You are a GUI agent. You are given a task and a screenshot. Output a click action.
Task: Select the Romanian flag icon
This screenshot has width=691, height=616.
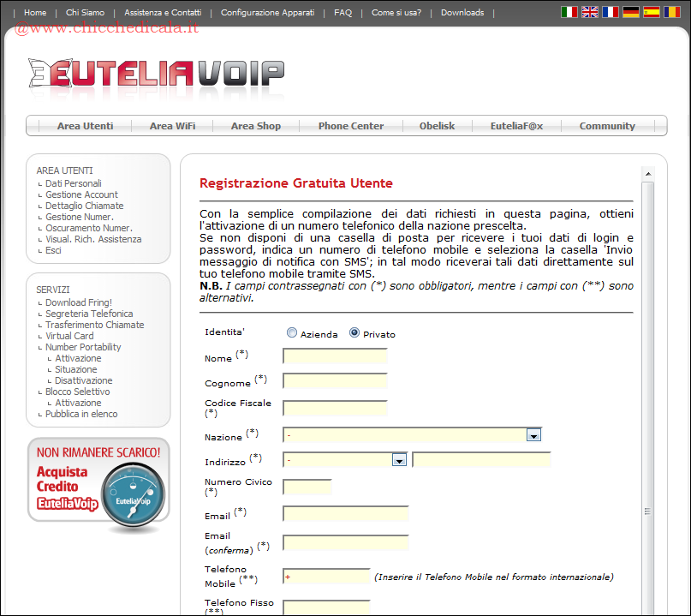point(672,12)
